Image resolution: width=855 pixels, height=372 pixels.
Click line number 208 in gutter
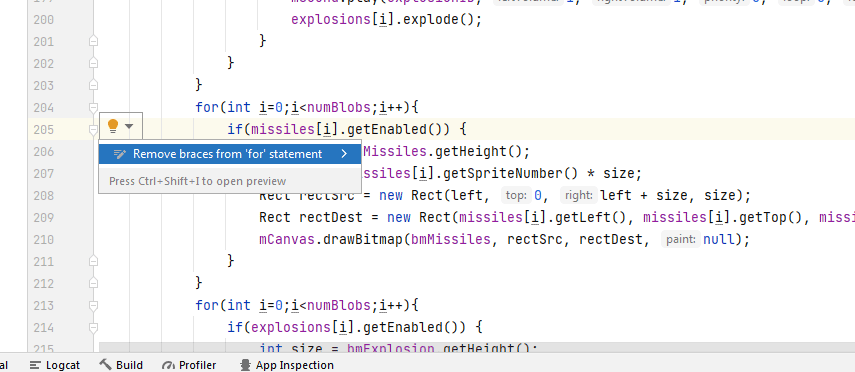[x=44, y=195]
